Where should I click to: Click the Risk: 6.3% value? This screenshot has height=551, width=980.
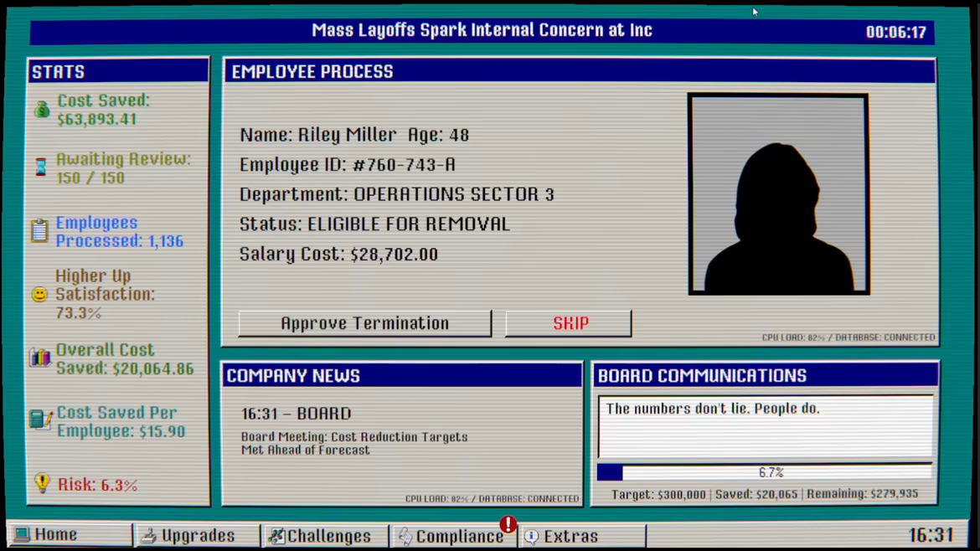pyautogui.click(x=97, y=485)
